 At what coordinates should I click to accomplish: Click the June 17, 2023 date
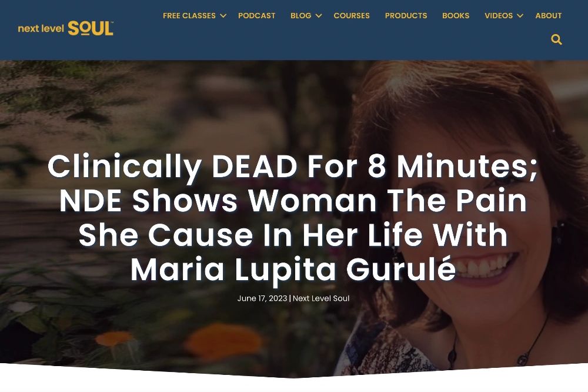(262, 298)
